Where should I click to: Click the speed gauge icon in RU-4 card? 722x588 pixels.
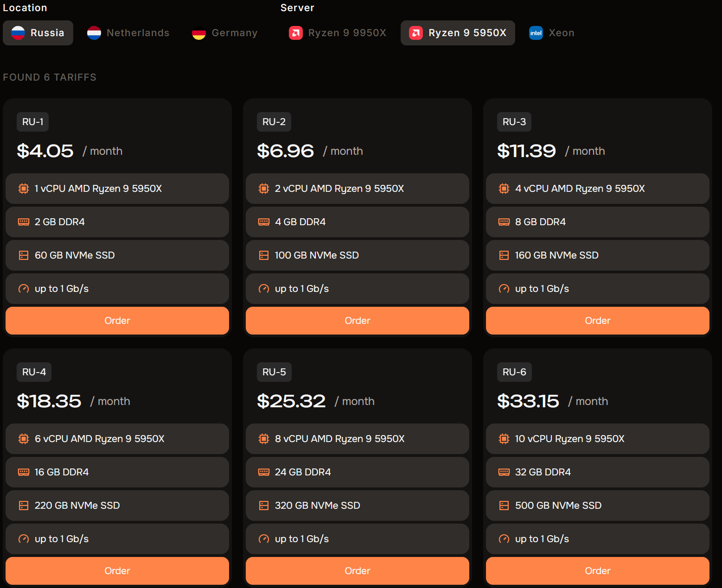24,539
